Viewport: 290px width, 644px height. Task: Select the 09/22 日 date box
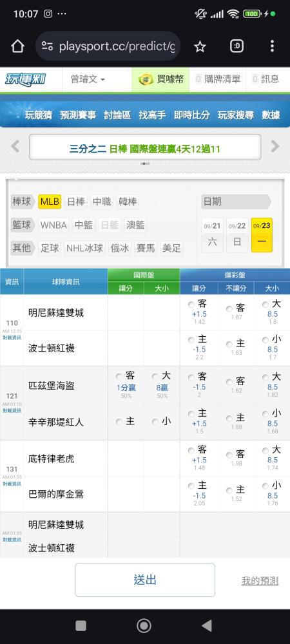237,235
